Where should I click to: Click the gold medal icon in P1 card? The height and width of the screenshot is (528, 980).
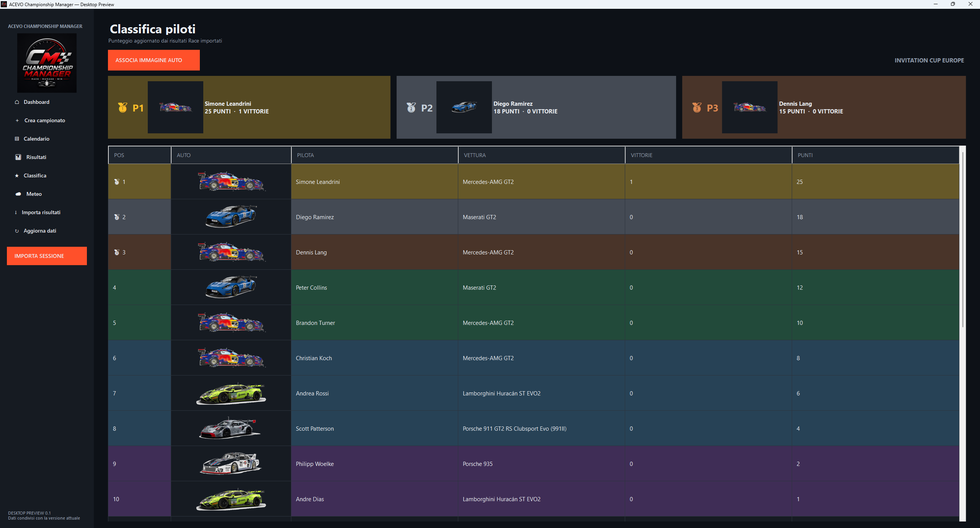(x=122, y=108)
